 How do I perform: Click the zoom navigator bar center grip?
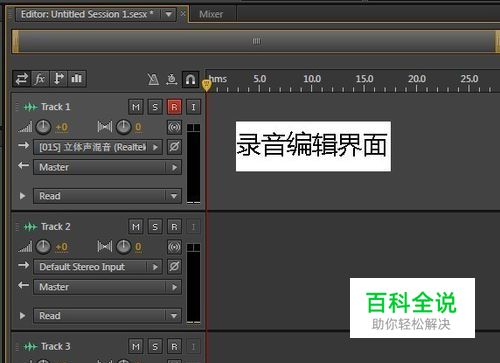pos(256,41)
